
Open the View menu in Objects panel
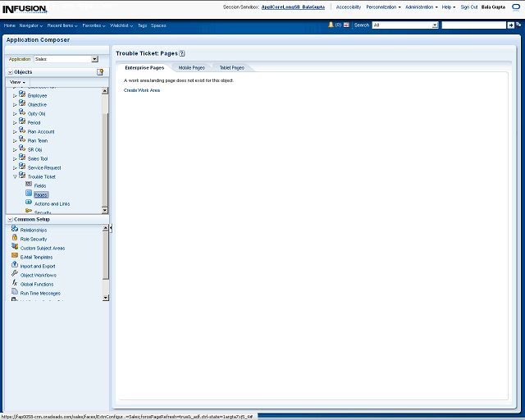pyautogui.click(x=17, y=83)
